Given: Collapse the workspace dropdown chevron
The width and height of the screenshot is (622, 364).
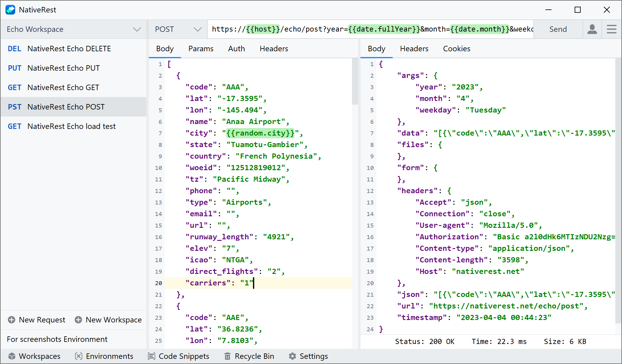Looking at the screenshot, I should point(137,29).
